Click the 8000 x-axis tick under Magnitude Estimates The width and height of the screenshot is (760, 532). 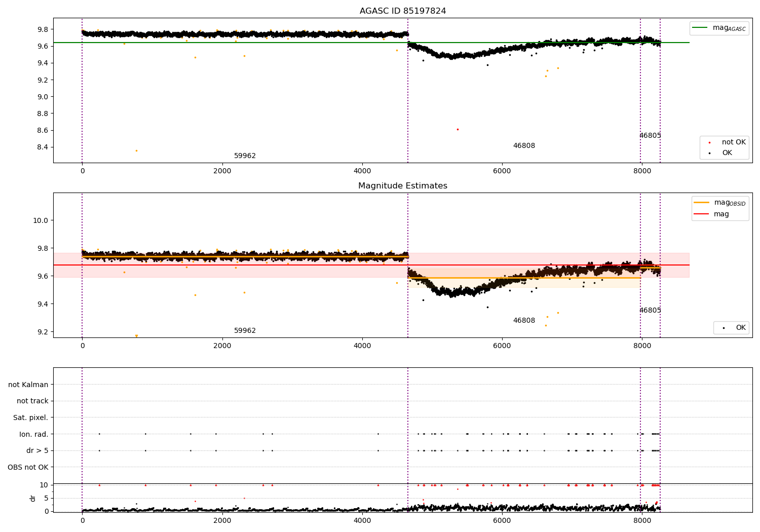(642, 346)
